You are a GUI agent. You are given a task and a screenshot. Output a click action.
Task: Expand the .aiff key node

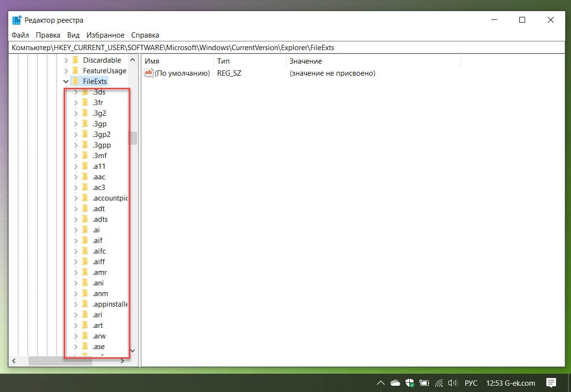point(76,262)
